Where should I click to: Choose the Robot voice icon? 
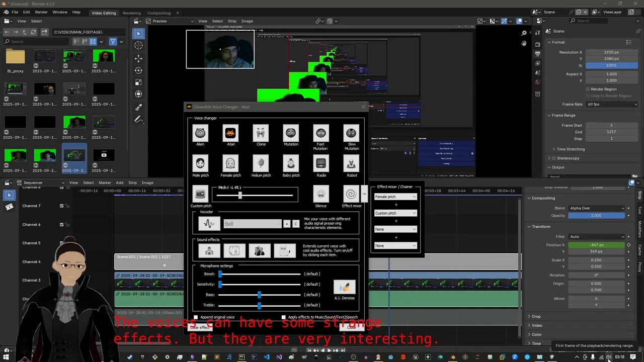tap(351, 163)
